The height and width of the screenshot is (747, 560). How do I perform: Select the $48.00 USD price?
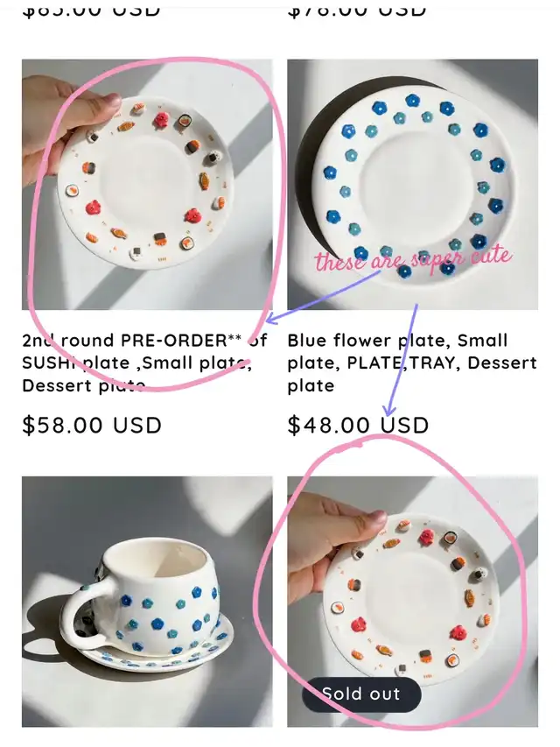click(358, 425)
